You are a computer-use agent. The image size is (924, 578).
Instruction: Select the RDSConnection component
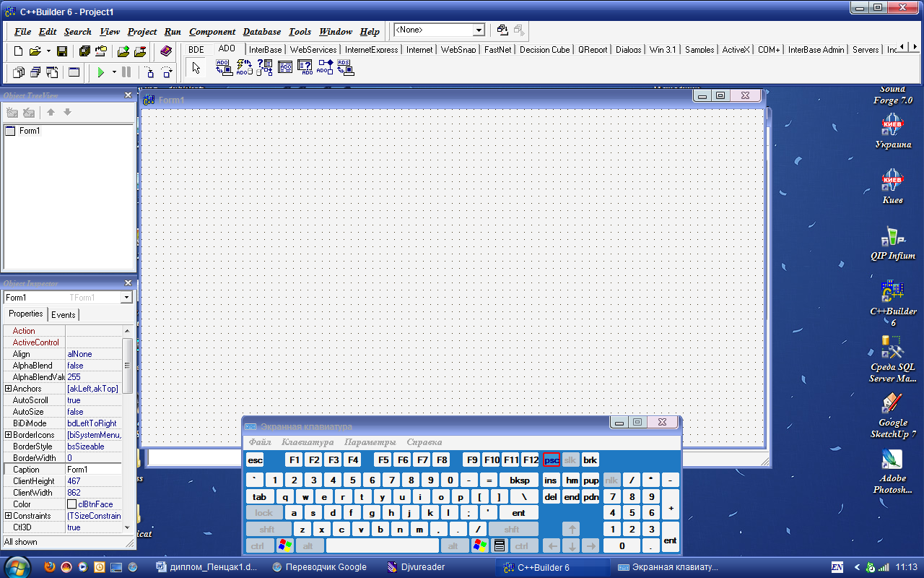[345, 68]
